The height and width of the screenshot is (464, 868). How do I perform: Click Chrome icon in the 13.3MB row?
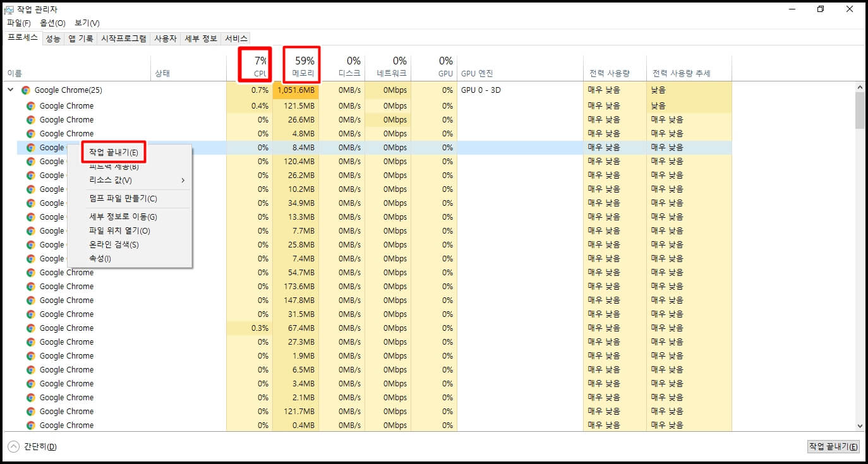(31, 217)
